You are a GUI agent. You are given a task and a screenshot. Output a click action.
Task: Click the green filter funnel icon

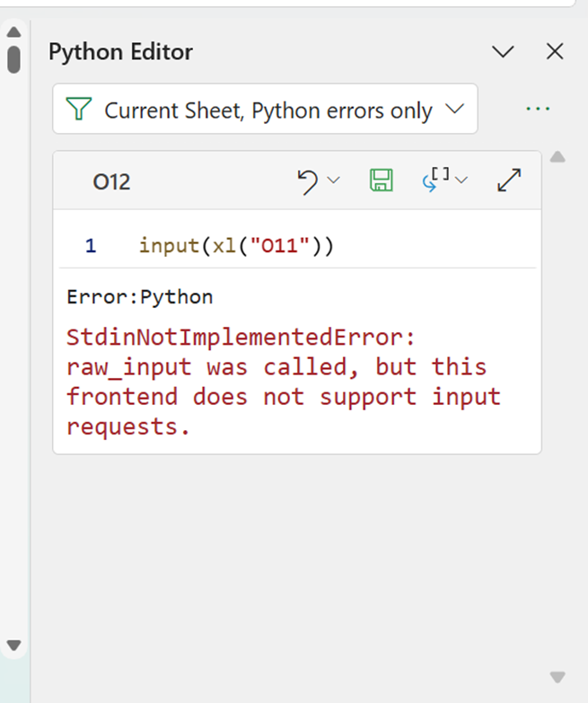(80, 110)
